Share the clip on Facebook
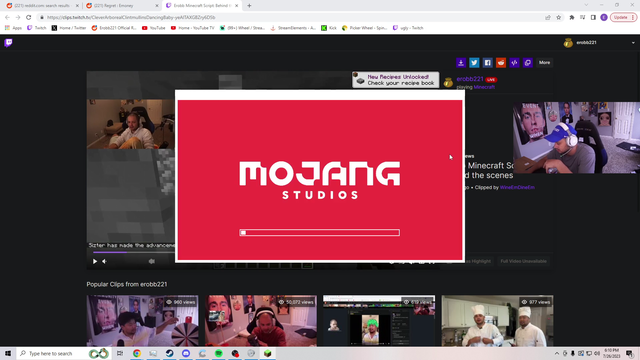 (x=487, y=62)
